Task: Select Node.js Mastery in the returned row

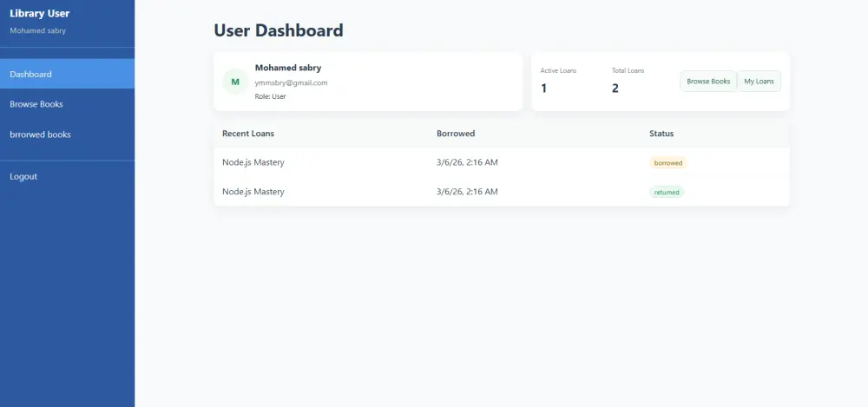Action: 253,192
